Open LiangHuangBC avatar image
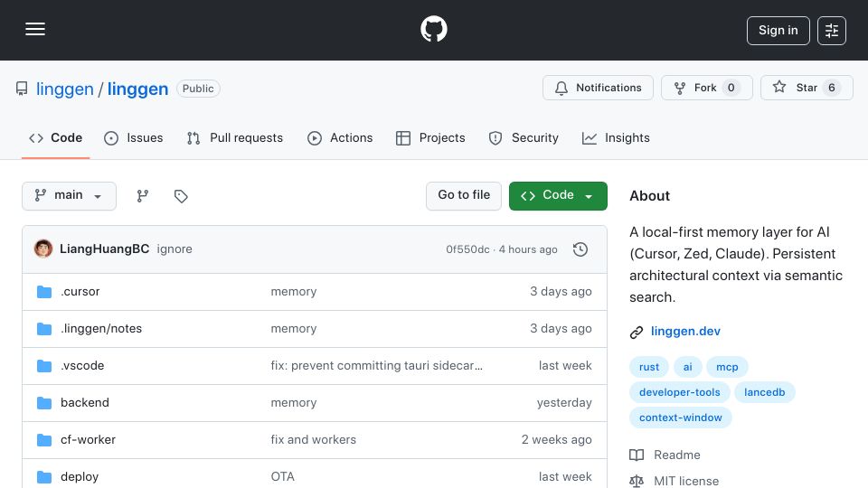868x488 pixels. point(43,249)
